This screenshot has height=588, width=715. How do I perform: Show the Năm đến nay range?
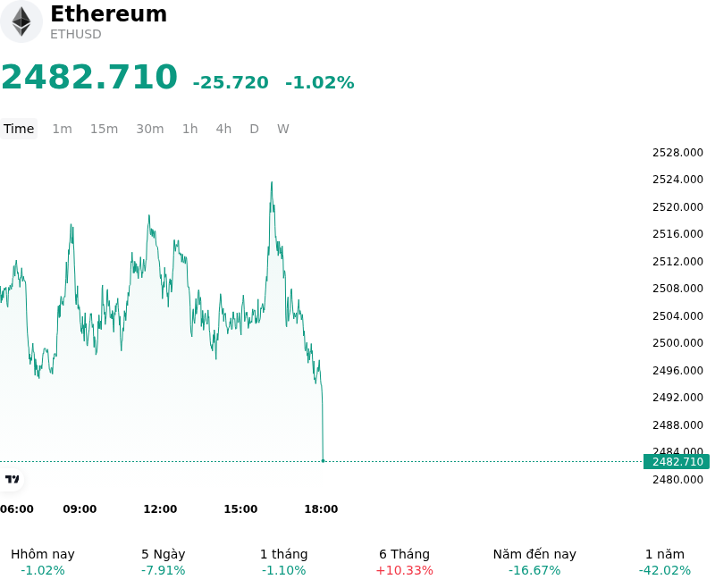tap(534, 562)
